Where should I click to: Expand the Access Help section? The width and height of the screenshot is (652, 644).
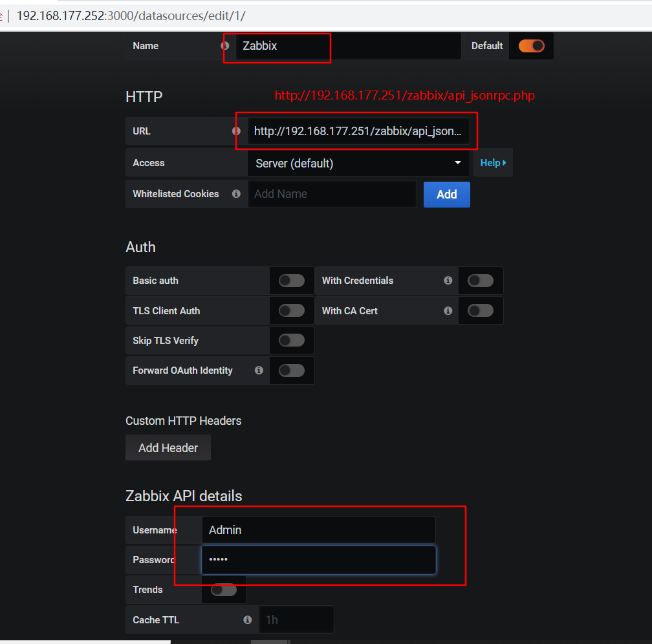pos(493,162)
